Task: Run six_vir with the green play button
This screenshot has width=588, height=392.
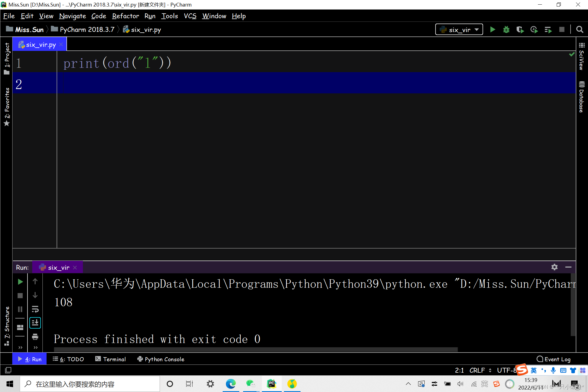Action: 492,29
